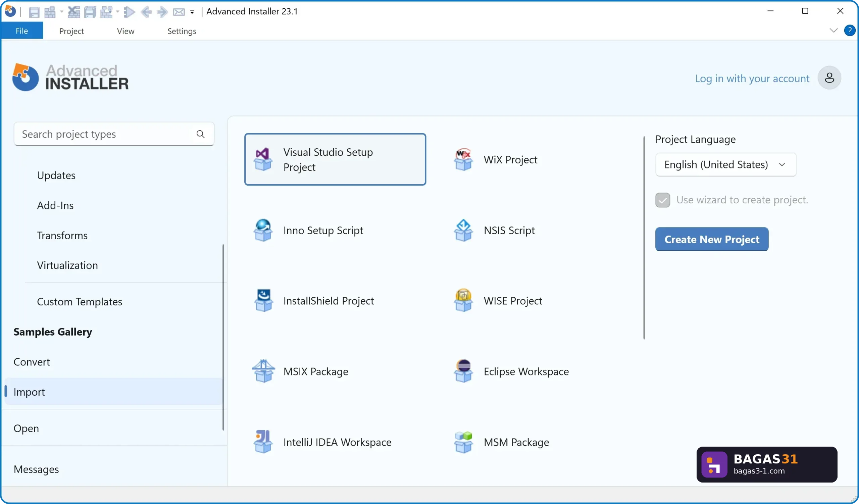859x504 pixels.
Task: Select Transforms in the sidebar
Action: (x=62, y=236)
